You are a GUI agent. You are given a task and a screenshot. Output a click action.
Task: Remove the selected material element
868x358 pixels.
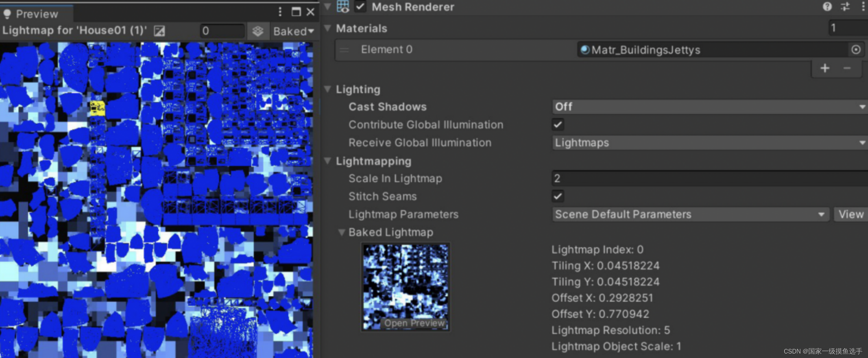coord(847,68)
